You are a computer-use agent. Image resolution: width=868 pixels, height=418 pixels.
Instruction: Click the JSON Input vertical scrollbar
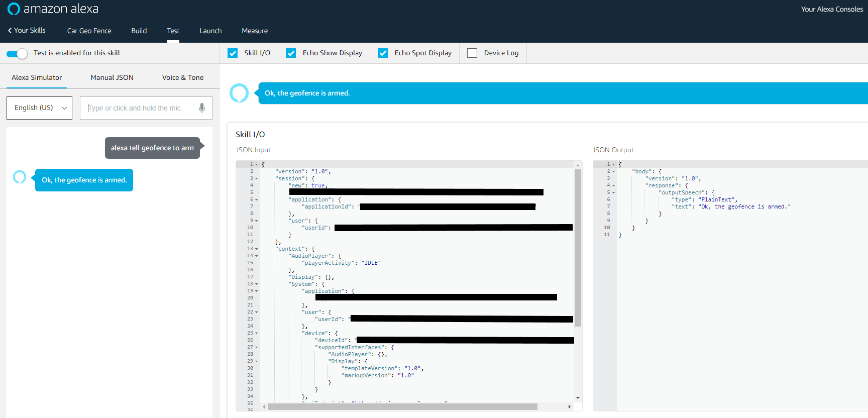point(578,248)
